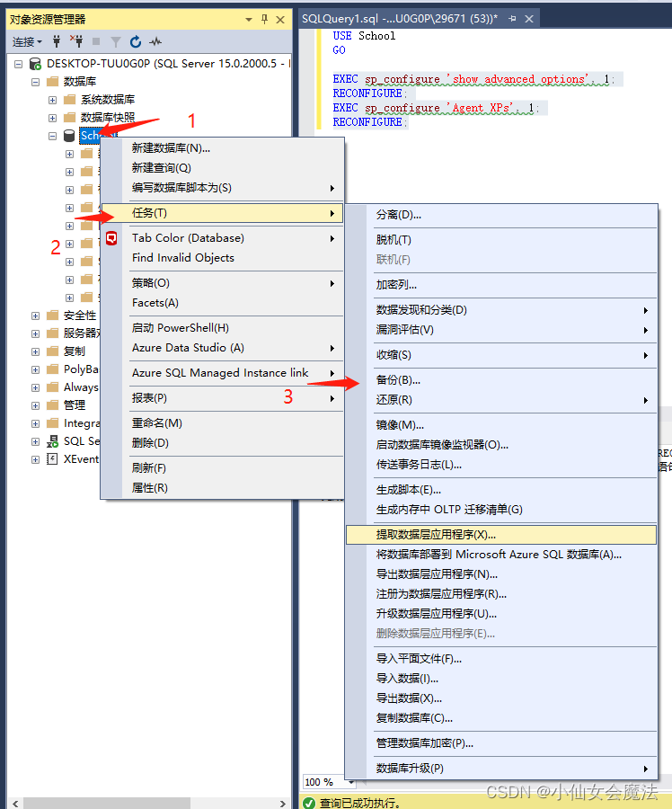
Task: Click the server icon of DESKTOP-TUU0G0P
Action: 35,64
